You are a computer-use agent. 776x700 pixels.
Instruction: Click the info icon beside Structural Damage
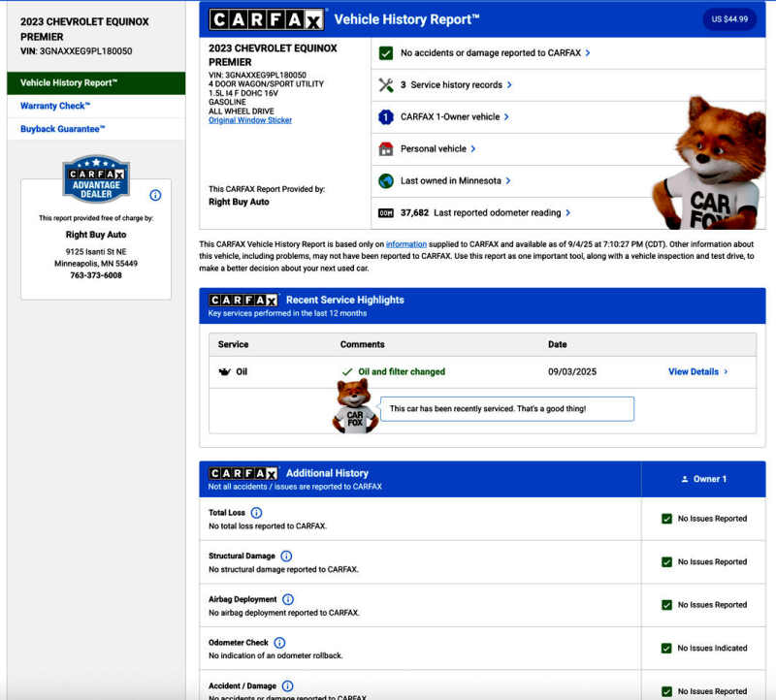tap(286, 556)
